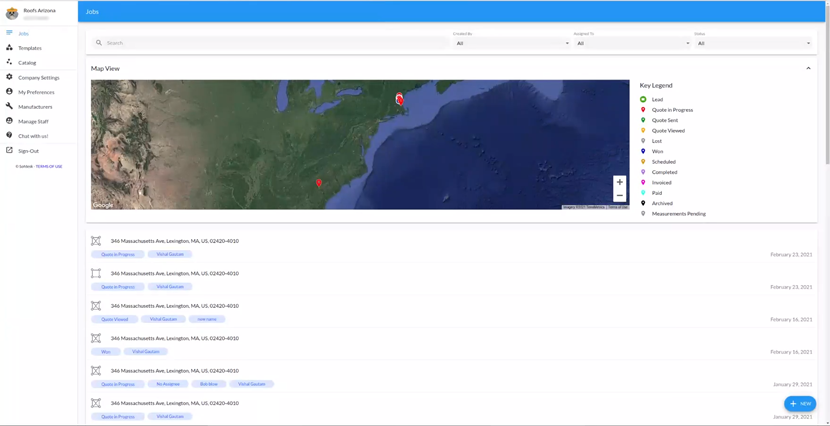Zoom in on the map
This screenshot has height=426, width=830.
pos(619,182)
